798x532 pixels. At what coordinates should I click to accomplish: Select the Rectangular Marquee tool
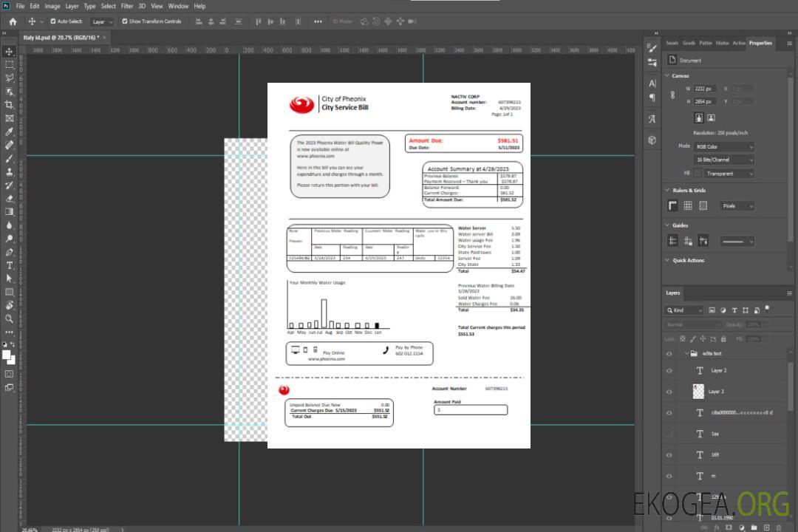pos(9,64)
